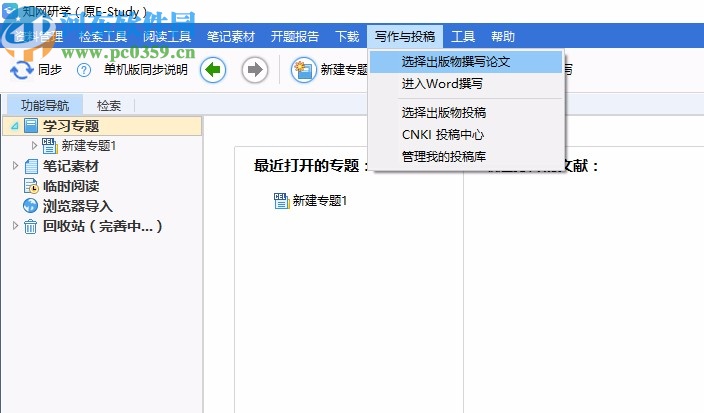Click the app logo in title bar
Viewport: 704px width, 413px height.
tap(10, 11)
